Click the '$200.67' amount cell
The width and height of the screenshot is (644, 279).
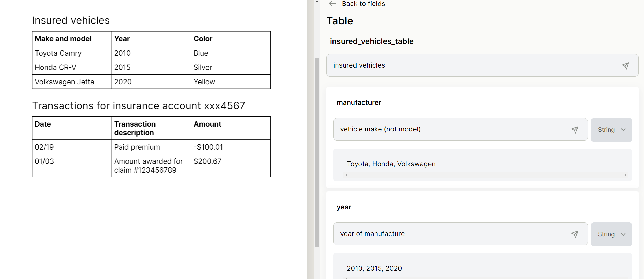click(x=231, y=166)
